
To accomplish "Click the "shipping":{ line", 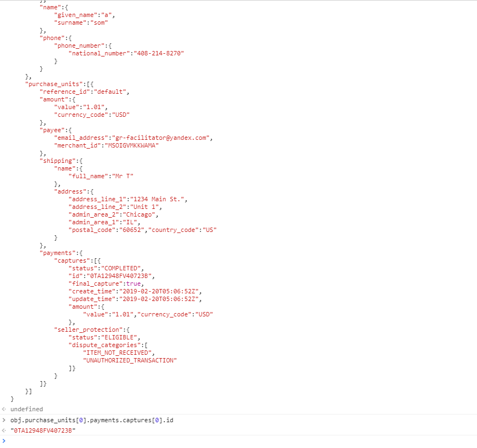I will [61, 161].
